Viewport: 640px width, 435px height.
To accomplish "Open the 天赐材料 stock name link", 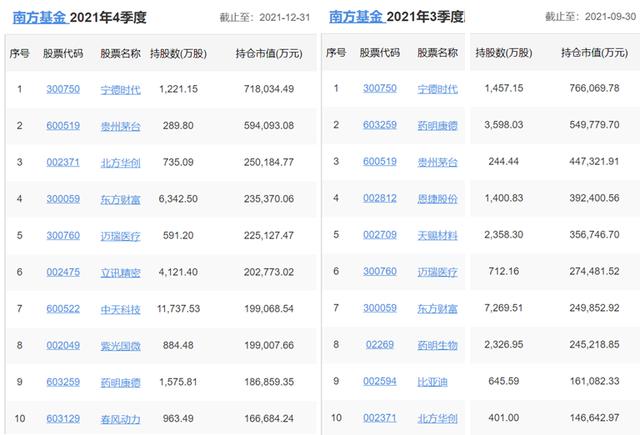I will 437,235.
